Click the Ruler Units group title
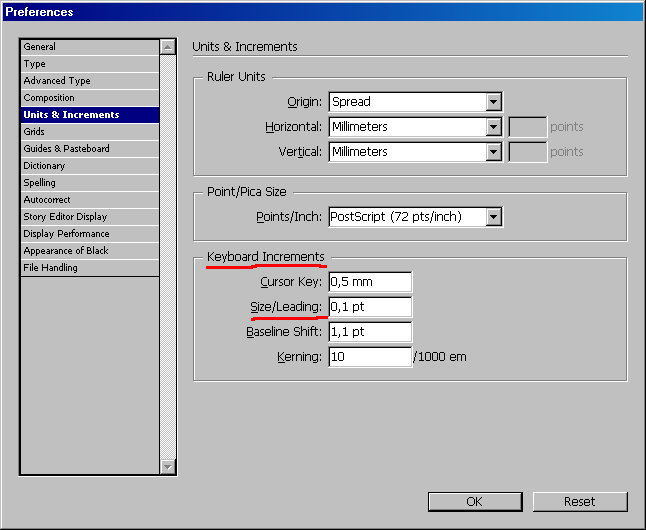The image size is (646, 530). pyautogui.click(x=236, y=77)
